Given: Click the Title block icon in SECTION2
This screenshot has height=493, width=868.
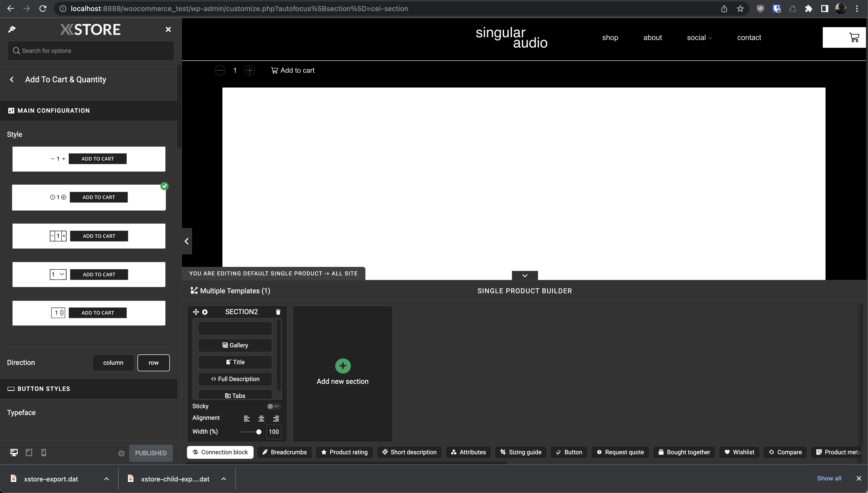Looking at the screenshot, I should [228, 362].
